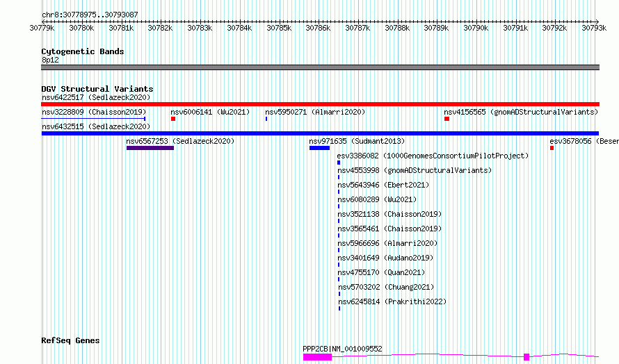Open the nsv5950271 (Almarri2020) label
The height and width of the screenshot is (364, 619).
click(315, 112)
